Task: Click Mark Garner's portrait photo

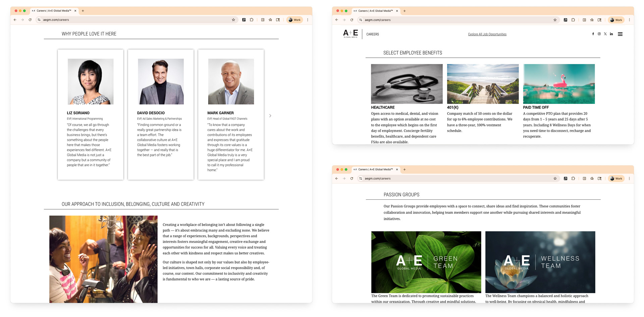Action: 231,81
